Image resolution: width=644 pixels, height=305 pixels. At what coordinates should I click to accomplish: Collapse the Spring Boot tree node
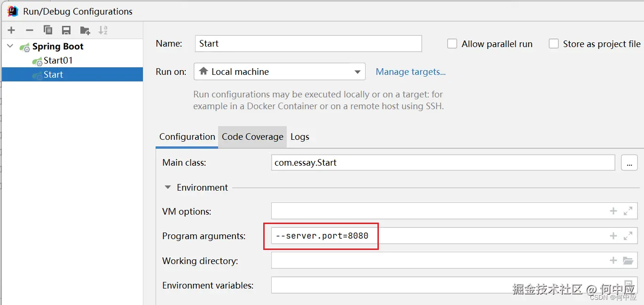tap(10, 46)
